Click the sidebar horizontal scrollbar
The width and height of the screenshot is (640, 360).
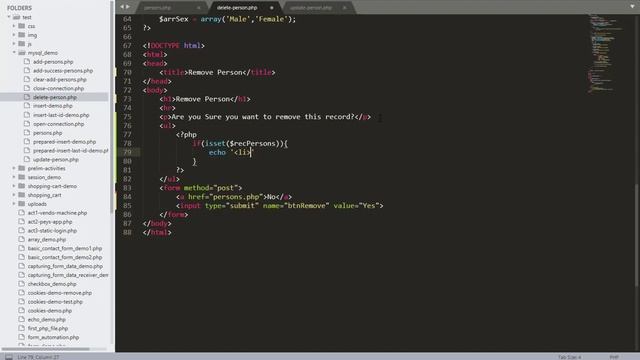tap(46, 349)
